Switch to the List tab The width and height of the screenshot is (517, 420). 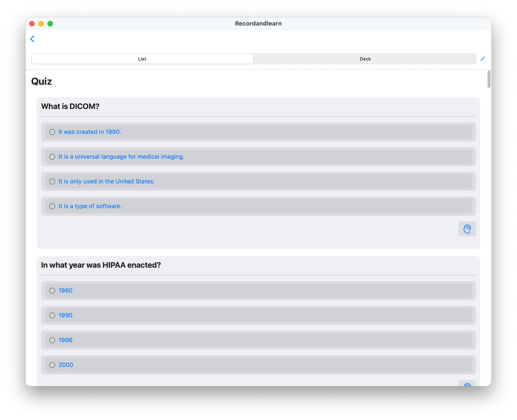pyautogui.click(x=142, y=59)
